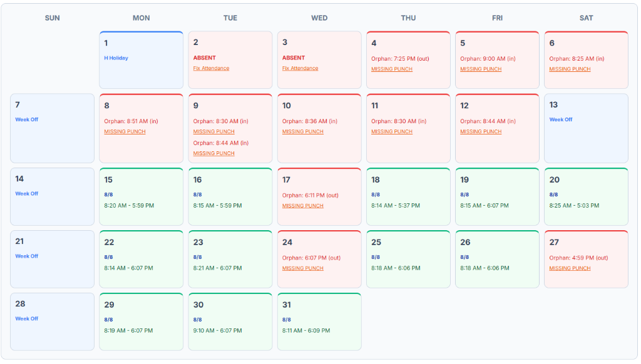Click the WED column header
Screen dimensions: 641x364
tap(319, 18)
